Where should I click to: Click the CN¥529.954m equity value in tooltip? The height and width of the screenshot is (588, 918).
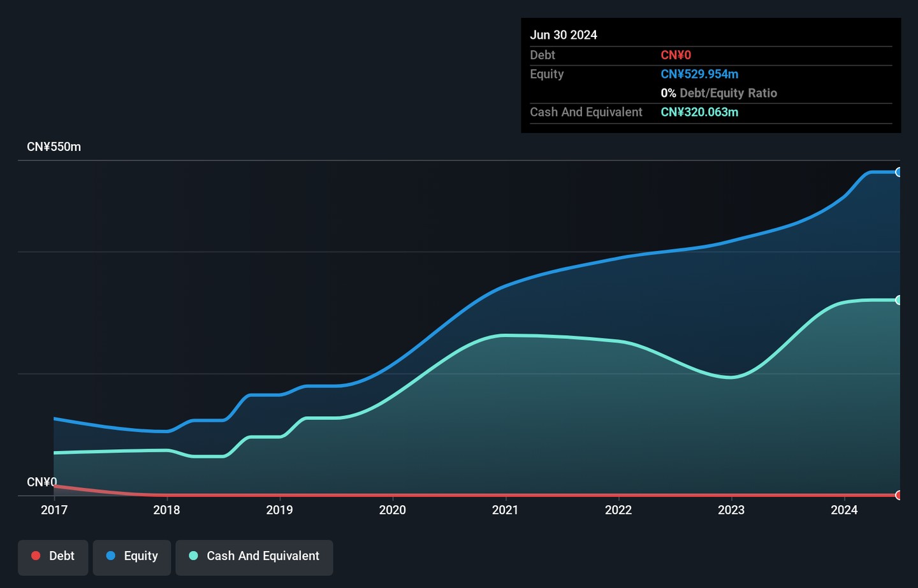(x=699, y=74)
